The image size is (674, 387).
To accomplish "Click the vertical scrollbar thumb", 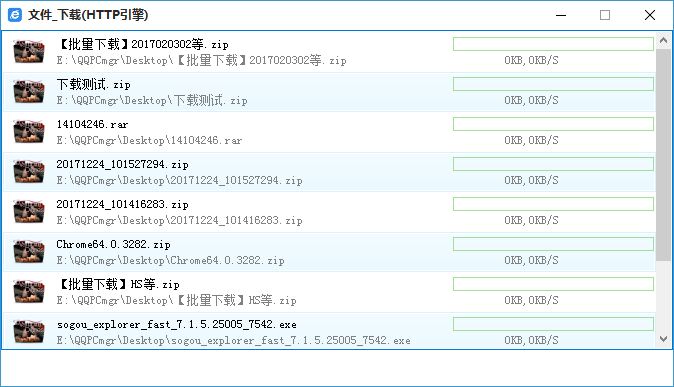I will pos(663,155).
